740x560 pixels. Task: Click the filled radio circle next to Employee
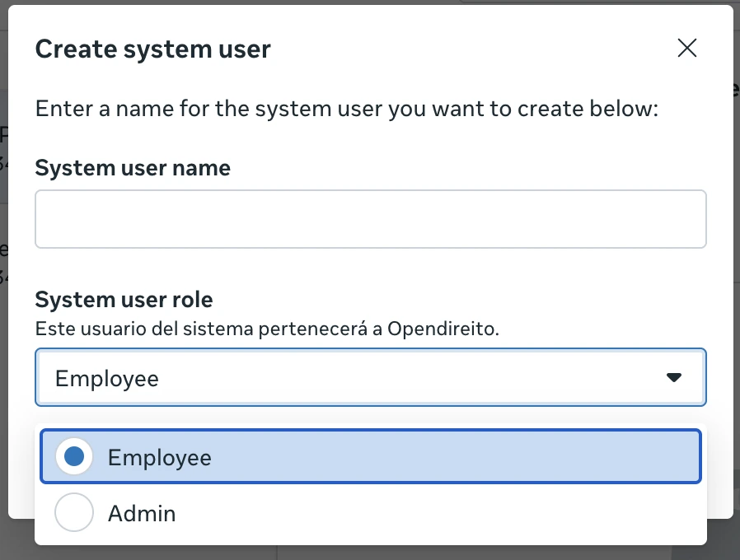coord(74,455)
